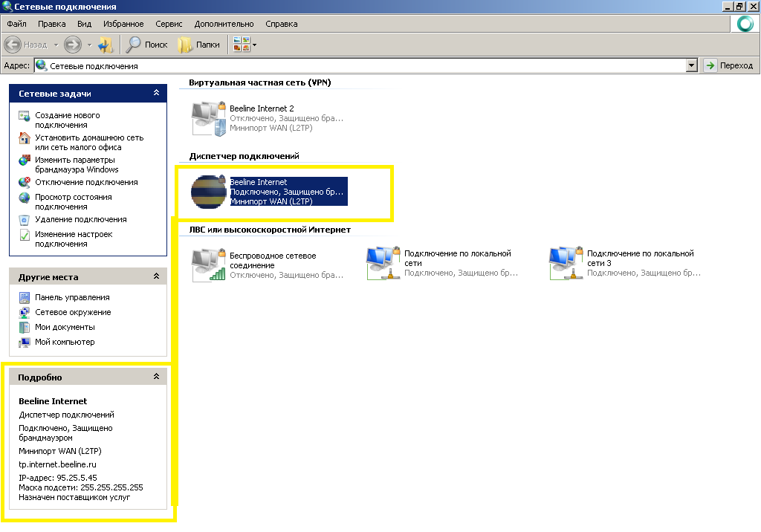Open the Справка menu

click(282, 24)
